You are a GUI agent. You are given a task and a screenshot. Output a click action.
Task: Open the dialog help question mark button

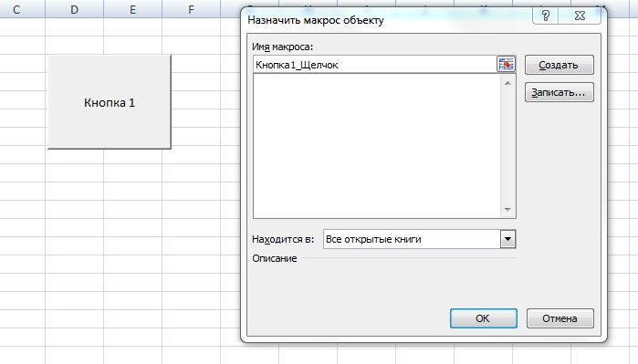[x=545, y=16]
